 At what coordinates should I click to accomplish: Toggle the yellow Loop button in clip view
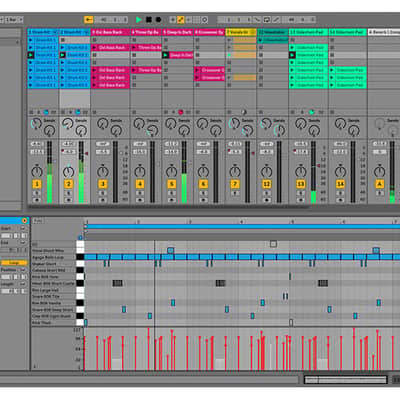[x=14, y=263]
